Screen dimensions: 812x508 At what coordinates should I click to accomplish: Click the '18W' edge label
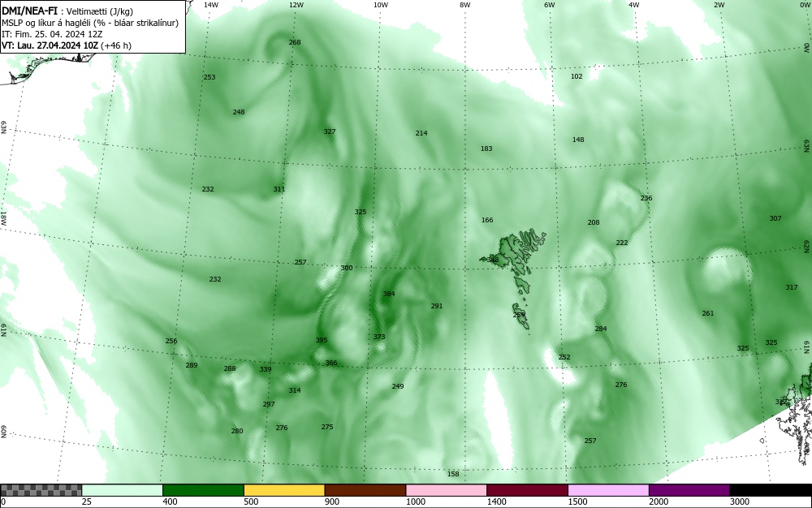3,218
